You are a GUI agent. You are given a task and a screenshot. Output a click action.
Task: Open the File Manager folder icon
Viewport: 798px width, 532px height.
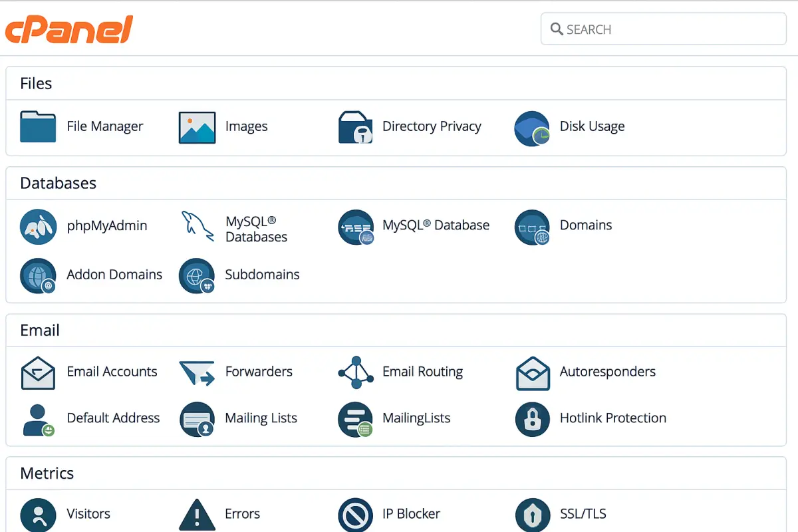(x=38, y=127)
